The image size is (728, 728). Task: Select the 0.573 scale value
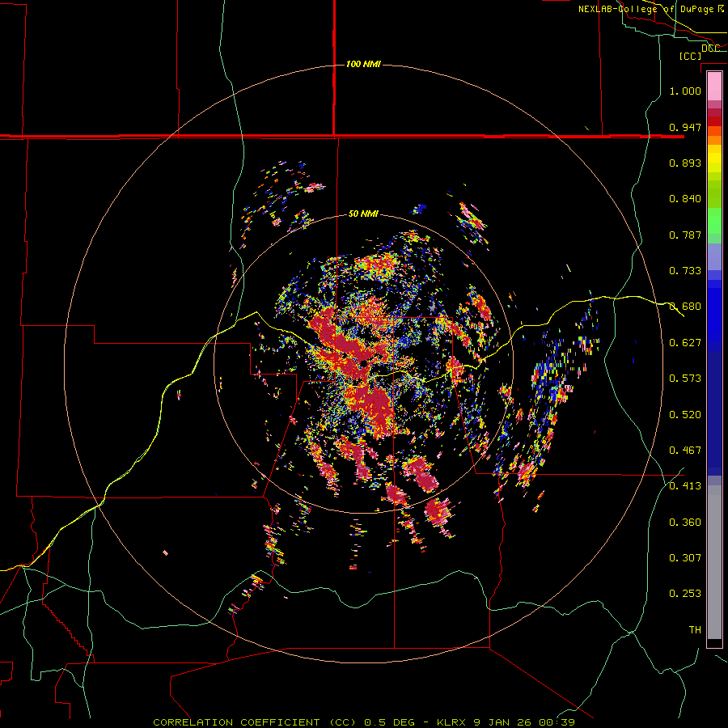(685, 379)
